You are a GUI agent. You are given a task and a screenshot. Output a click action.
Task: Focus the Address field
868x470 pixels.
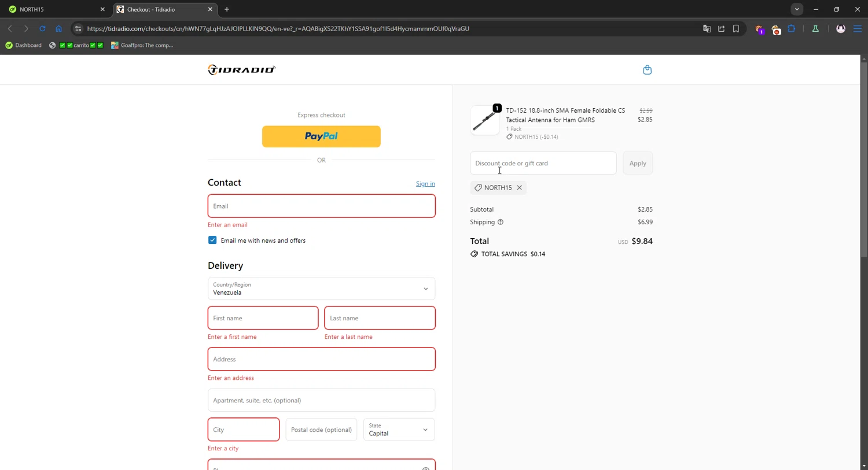pyautogui.click(x=321, y=359)
